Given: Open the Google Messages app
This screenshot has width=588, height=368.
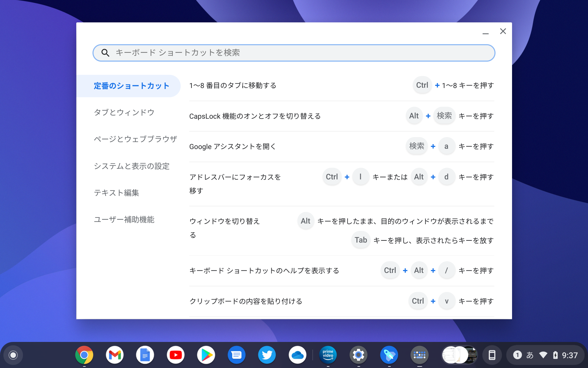Looking at the screenshot, I should point(236,355).
